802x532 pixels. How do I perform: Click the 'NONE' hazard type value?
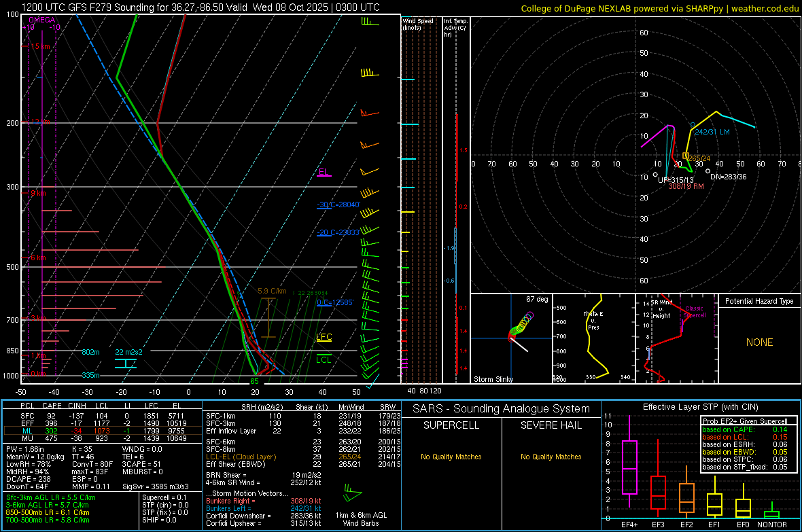click(x=759, y=342)
